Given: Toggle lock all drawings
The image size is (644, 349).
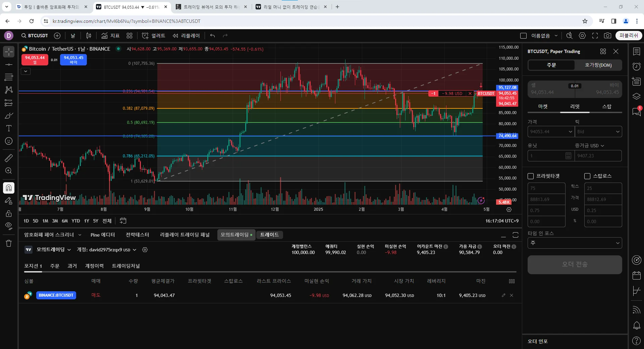Looking at the screenshot, I should pos(9,213).
